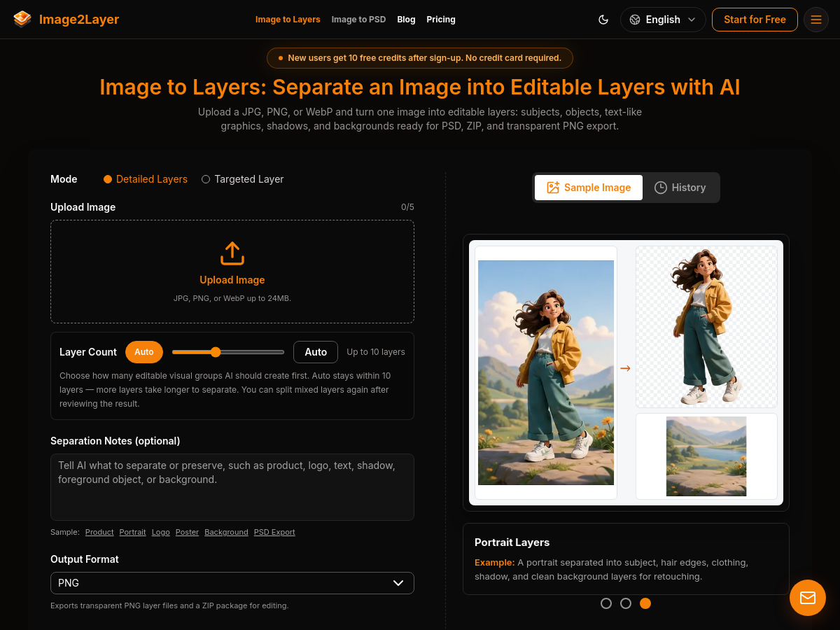
Task: Click the Image2Layer logo icon
Action: pyautogui.click(x=22, y=19)
